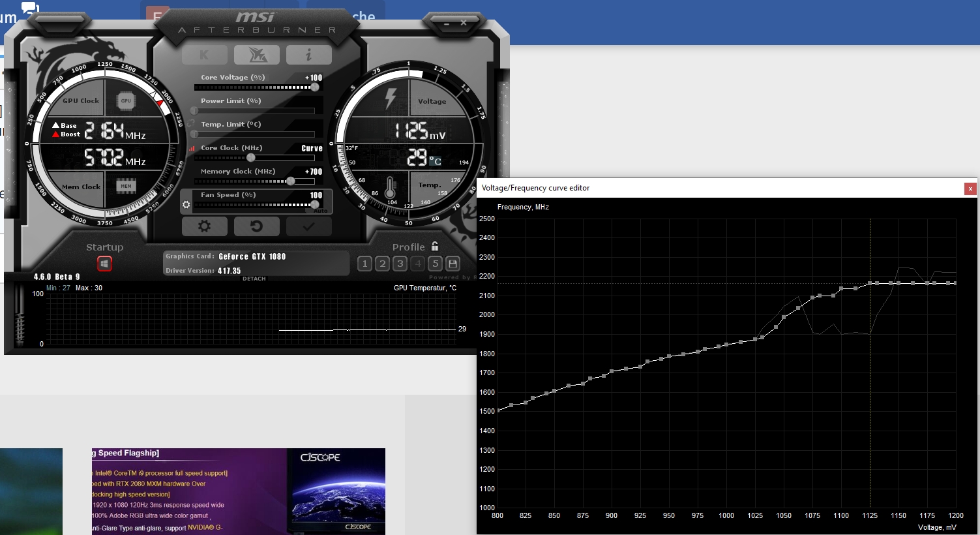Screen dimensions: 980x535
Task: Click the Fan Speed 100 value
Action: [x=316, y=195]
